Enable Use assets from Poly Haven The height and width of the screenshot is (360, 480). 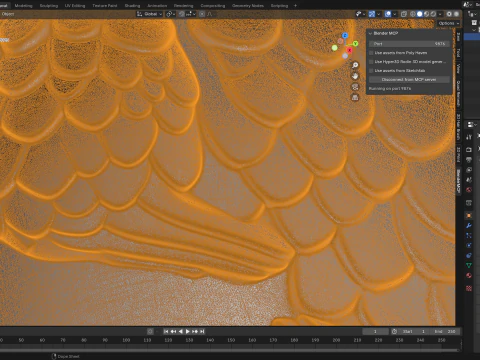pyautogui.click(x=371, y=53)
